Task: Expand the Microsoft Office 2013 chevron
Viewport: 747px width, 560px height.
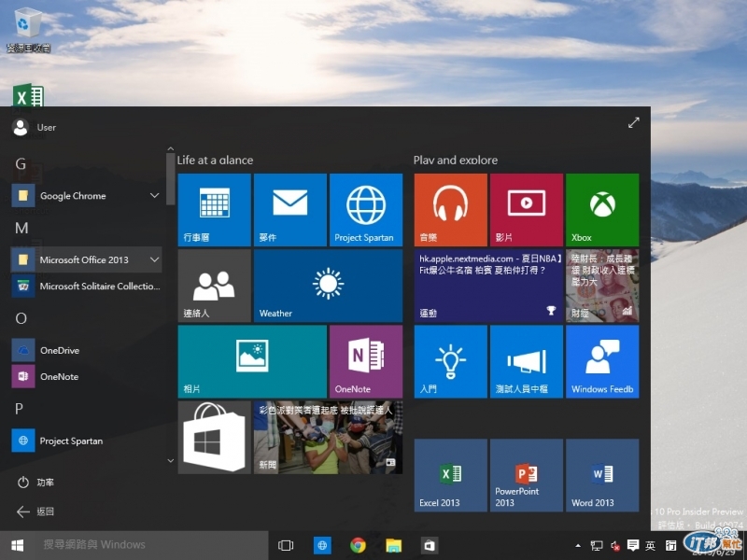Action: coord(154,259)
